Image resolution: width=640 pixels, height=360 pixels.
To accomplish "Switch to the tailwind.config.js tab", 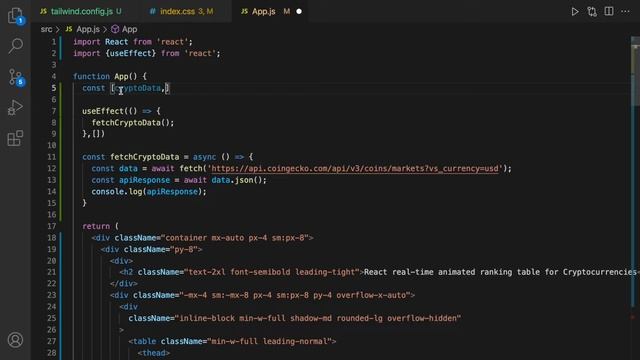I will point(81,11).
